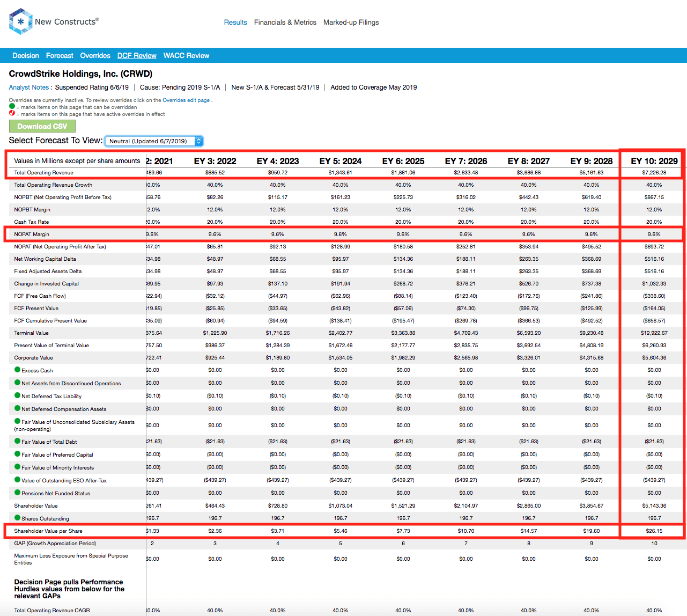Click the $1,343.61 revenue value for 2024
The width and height of the screenshot is (687, 616).
click(x=341, y=173)
